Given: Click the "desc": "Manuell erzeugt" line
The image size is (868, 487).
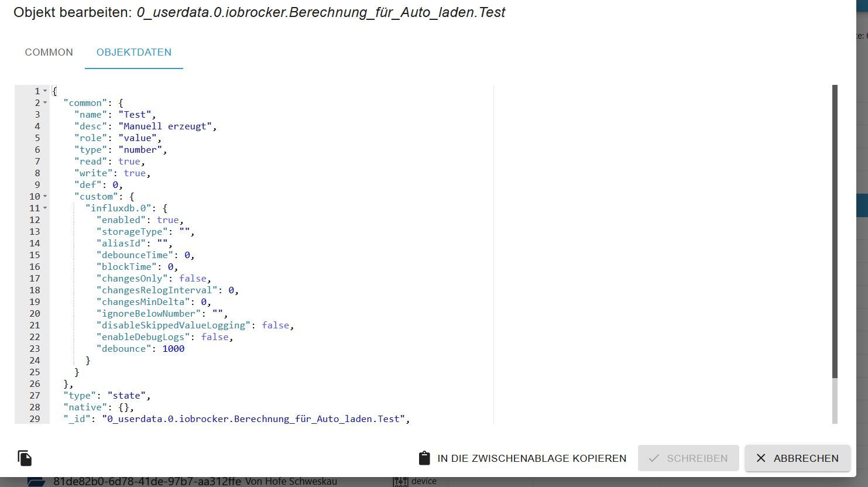Looking at the screenshot, I should click(x=145, y=126).
